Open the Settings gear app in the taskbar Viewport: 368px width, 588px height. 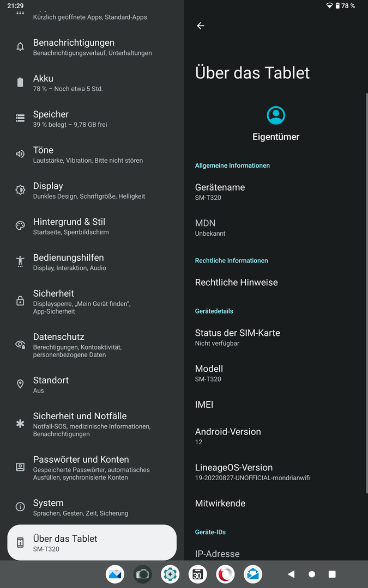click(170, 574)
